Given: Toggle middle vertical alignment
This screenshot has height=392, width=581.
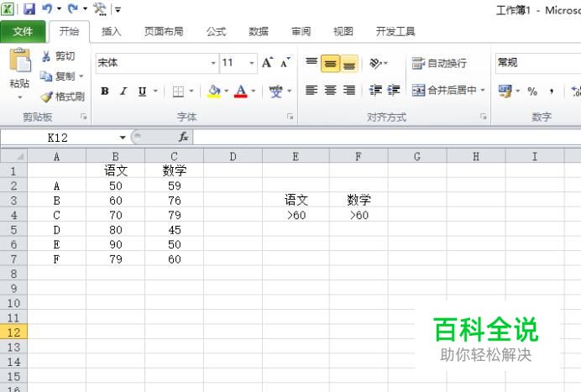Looking at the screenshot, I should point(330,63).
